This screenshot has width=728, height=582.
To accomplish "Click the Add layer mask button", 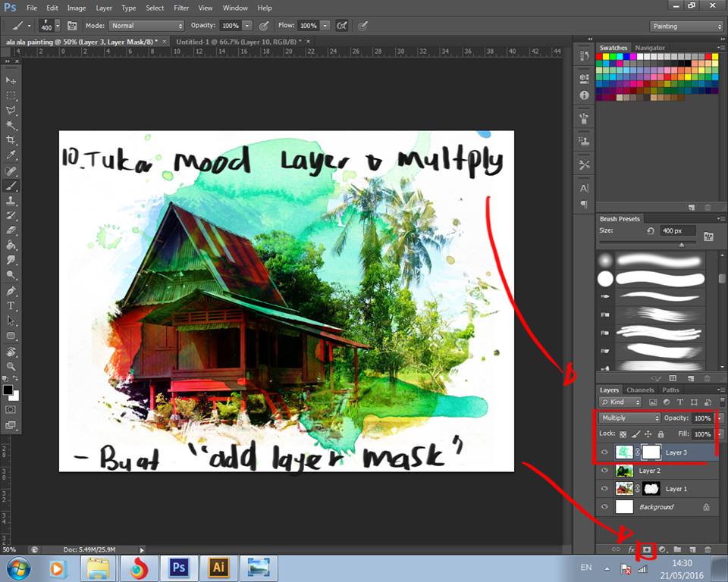I will (x=647, y=549).
